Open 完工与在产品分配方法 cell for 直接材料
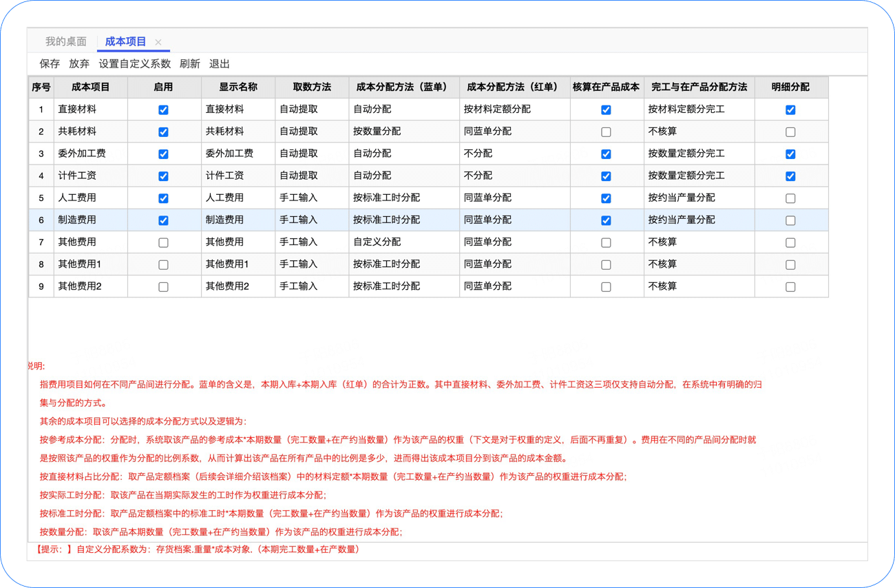 (699, 109)
